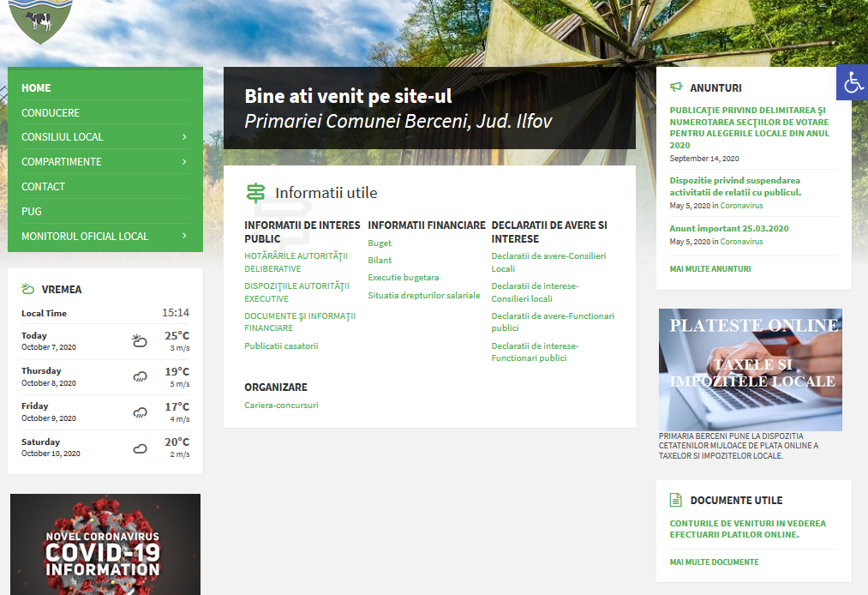The width and height of the screenshot is (868, 595).
Task: Open Publicatii casatorii link
Action: pos(281,346)
